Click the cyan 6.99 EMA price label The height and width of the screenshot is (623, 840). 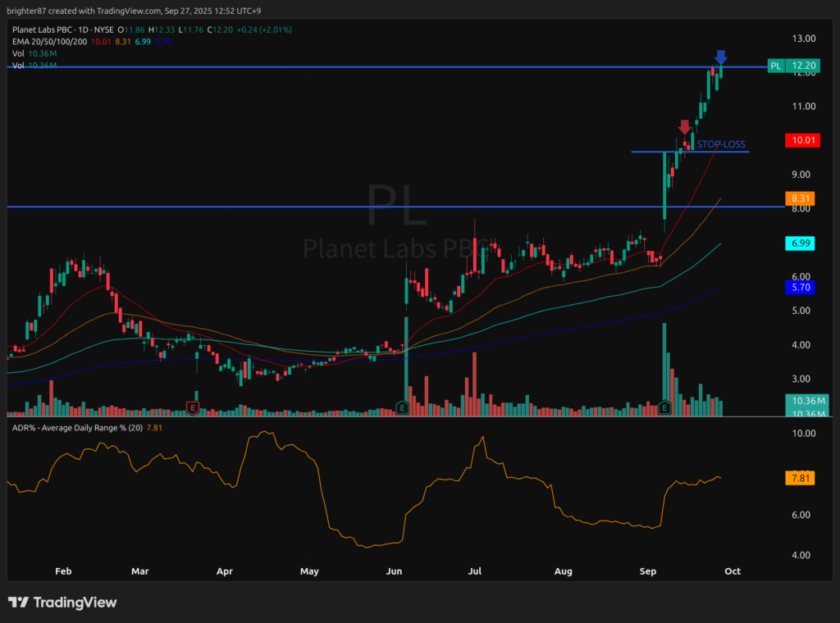pyautogui.click(x=801, y=243)
